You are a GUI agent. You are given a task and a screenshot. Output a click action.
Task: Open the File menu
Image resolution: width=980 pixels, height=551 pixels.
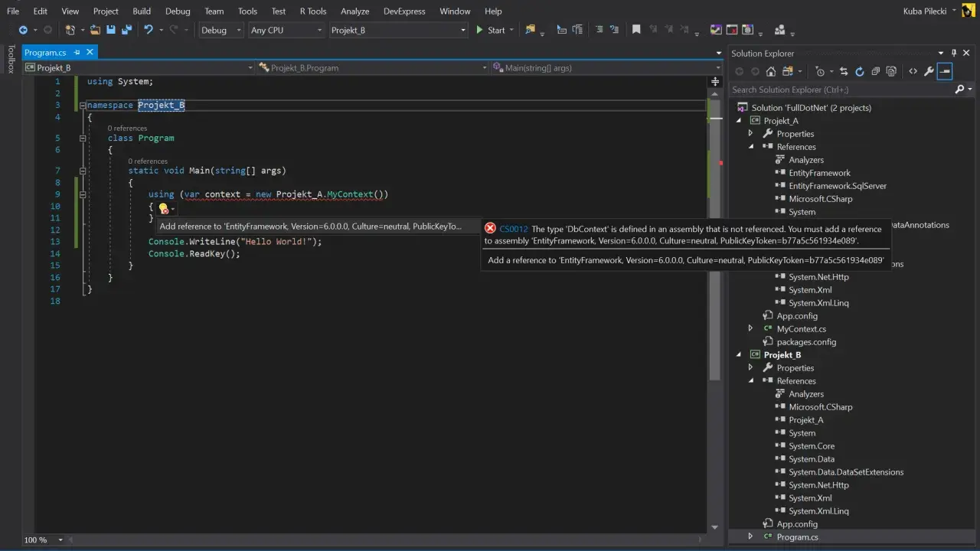coord(13,11)
